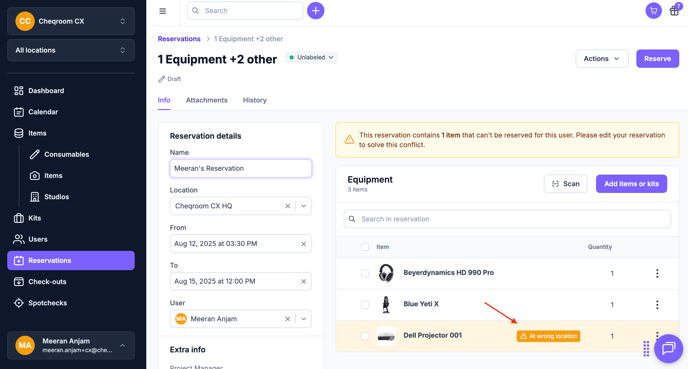This screenshot has width=688, height=369.
Task: Check the Blue Yeti X checkbox
Action: (365, 305)
